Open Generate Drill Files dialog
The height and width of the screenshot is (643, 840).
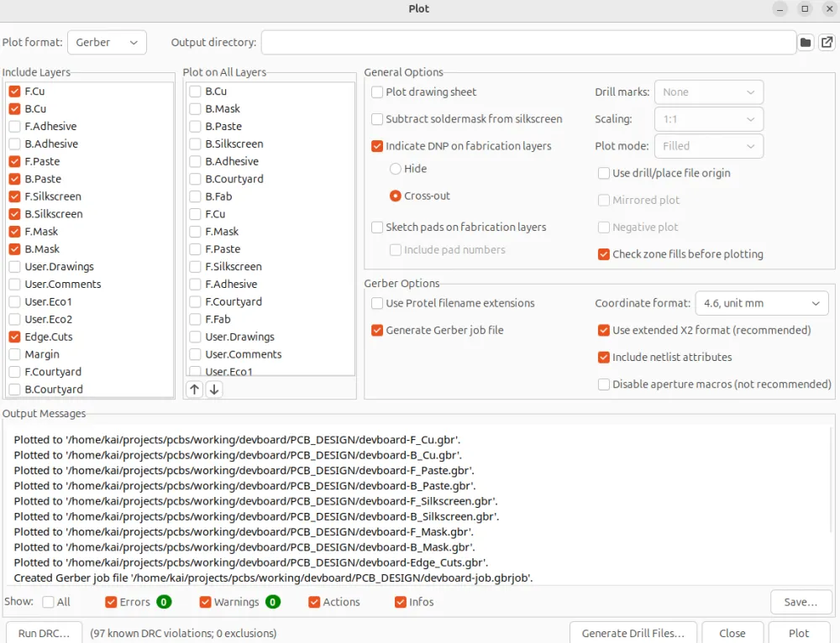[x=633, y=633]
